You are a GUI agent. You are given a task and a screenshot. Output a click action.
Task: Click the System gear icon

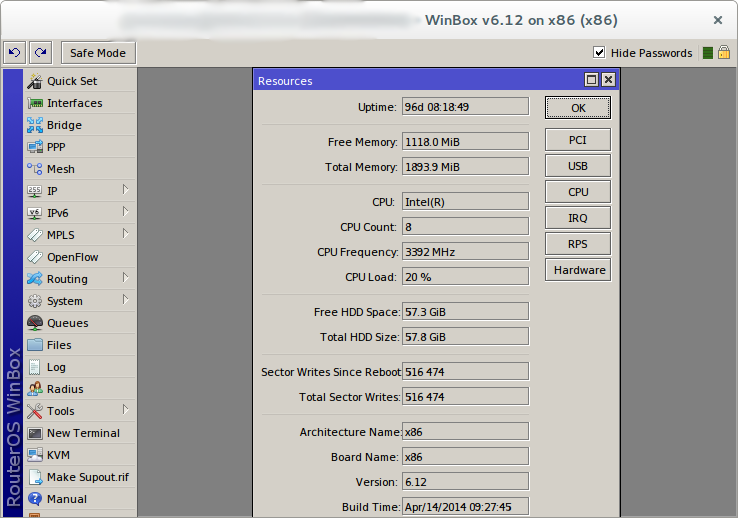coord(35,301)
